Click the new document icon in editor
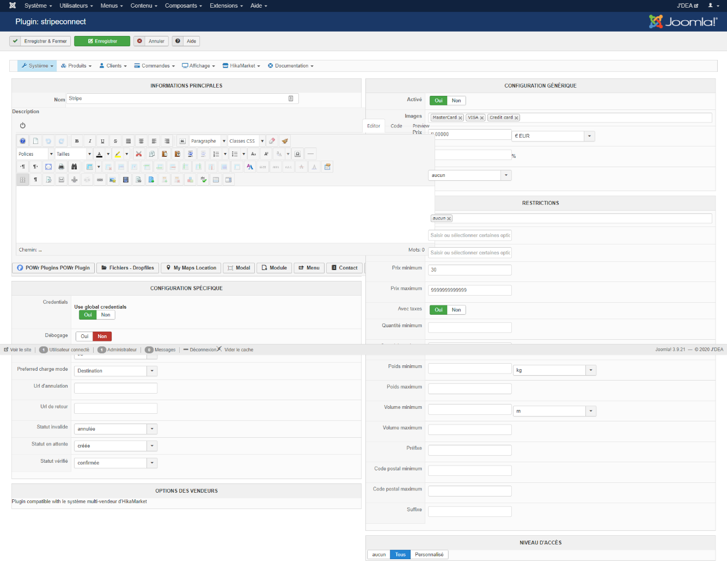 [35, 141]
